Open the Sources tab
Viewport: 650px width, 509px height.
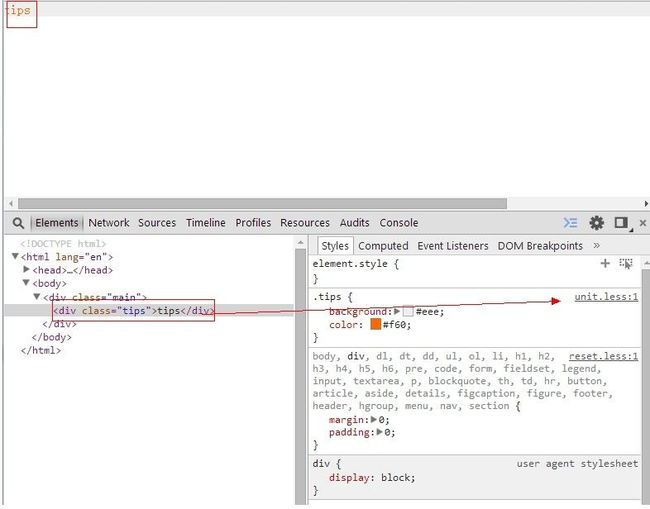(x=157, y=223)
